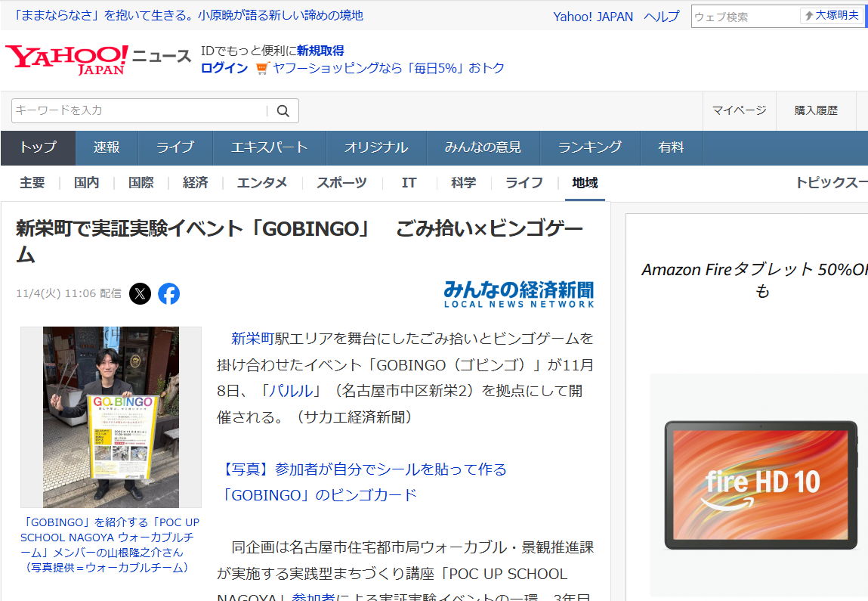Click the Yahoo! JAPAN News logo
This screenshot has width=868, height=601.
click(x=98, y=59)
